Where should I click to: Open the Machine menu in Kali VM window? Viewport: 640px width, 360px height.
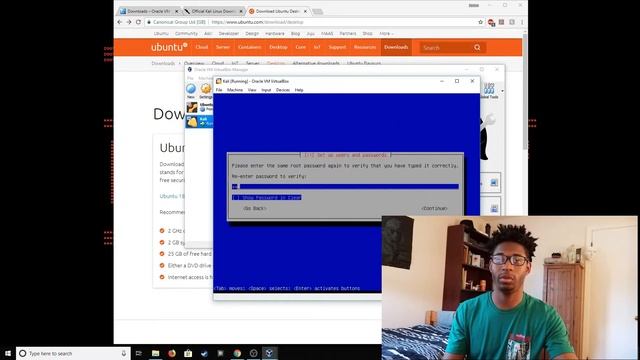click(x=235, y=90)
